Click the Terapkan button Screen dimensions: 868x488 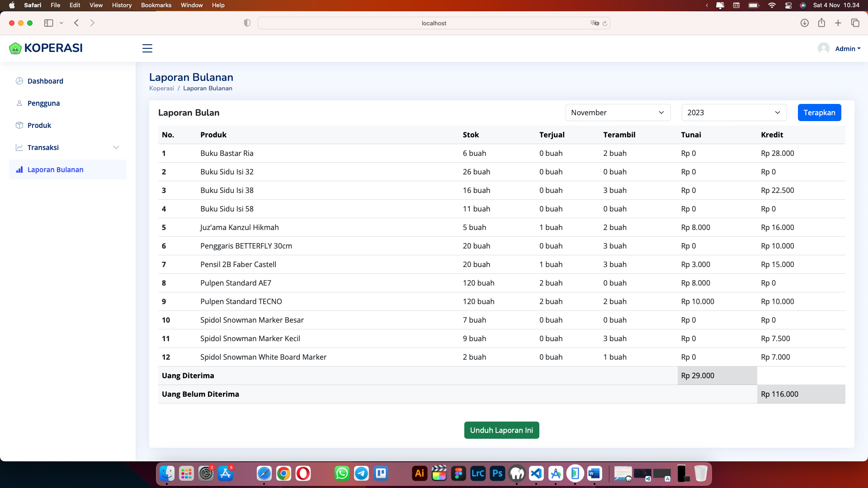tap(819, 113)
